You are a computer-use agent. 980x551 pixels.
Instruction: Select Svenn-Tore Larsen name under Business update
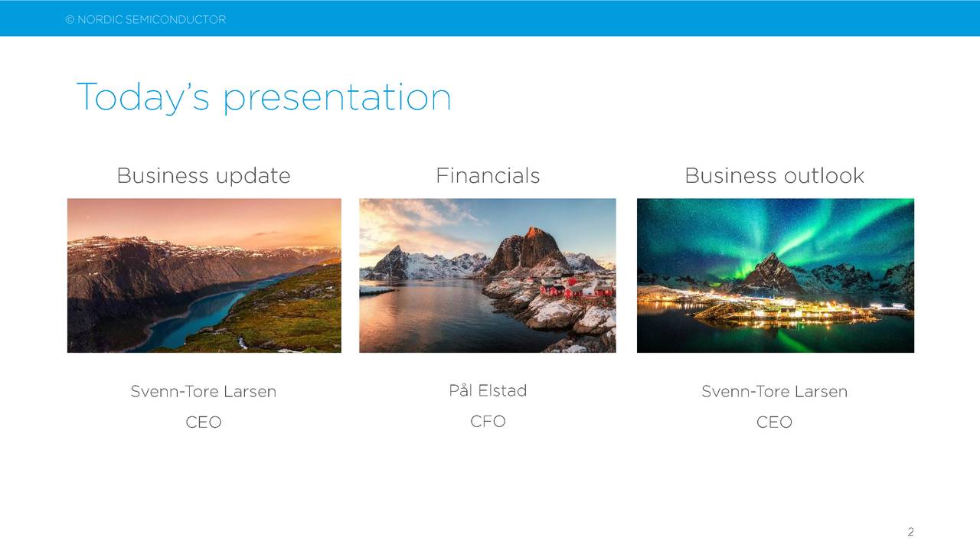203,392
